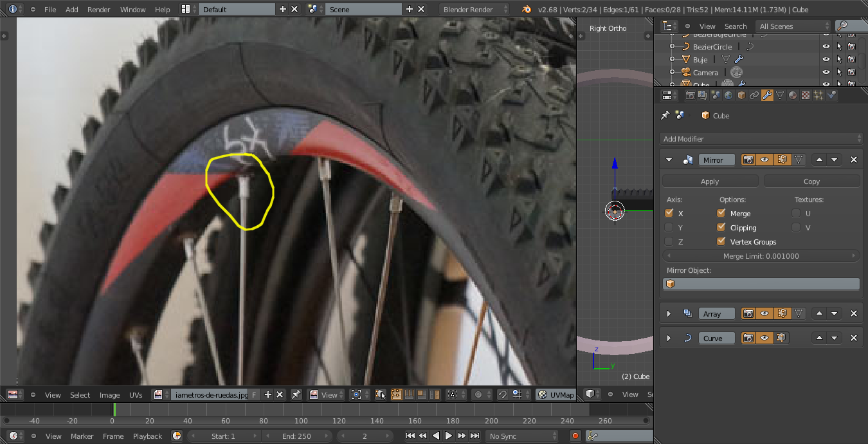
Task: Toggle Mirror modifier edit-mode display icon
Action: (782, 160)
